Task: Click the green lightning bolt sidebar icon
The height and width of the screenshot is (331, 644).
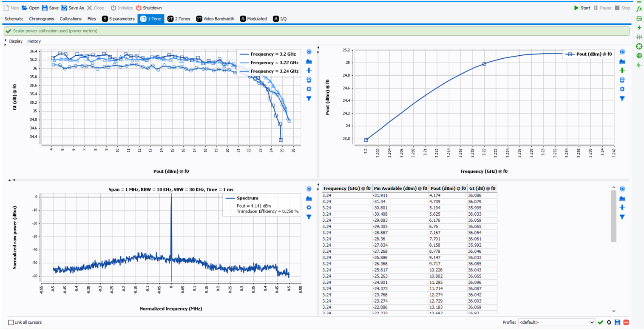Action: 639,28
